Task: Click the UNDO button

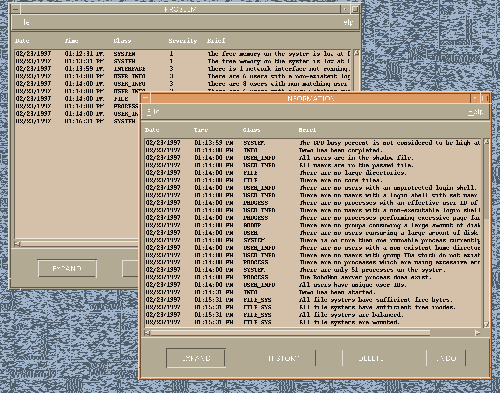Action: pyautogui.click(x=446, y=358)
